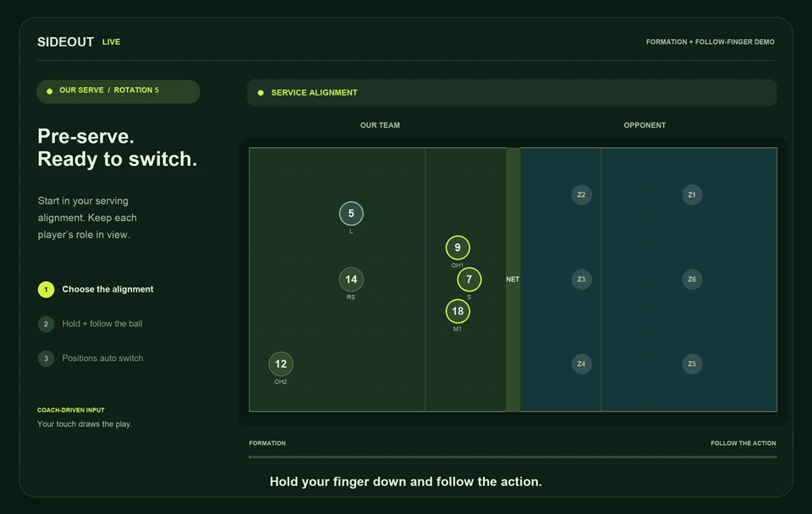
Task: Select player 5 libero marker
Action: (351, 213)
